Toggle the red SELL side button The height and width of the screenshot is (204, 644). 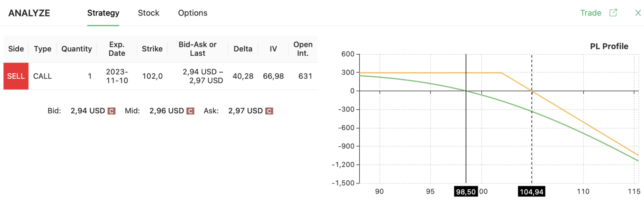pyautogui.click(x=16, y=76)
